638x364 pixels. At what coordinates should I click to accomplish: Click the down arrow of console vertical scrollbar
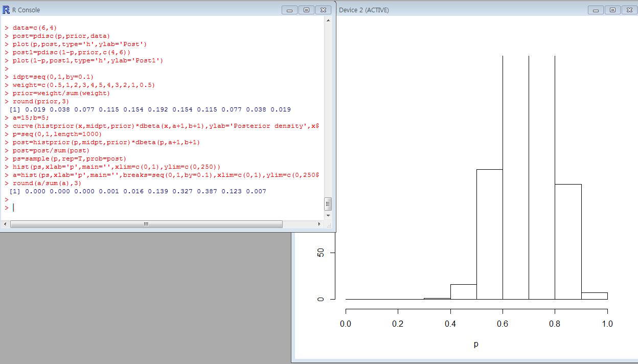coord(328,215)
